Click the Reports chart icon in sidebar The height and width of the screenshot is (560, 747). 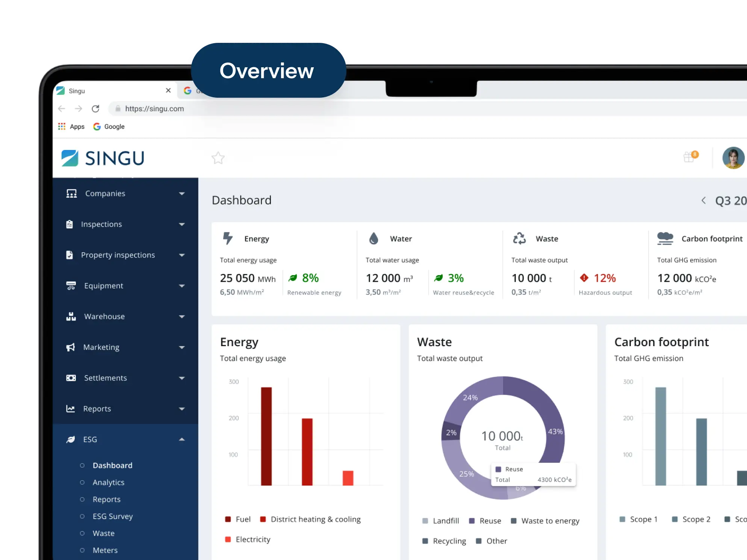click(71, 409)
